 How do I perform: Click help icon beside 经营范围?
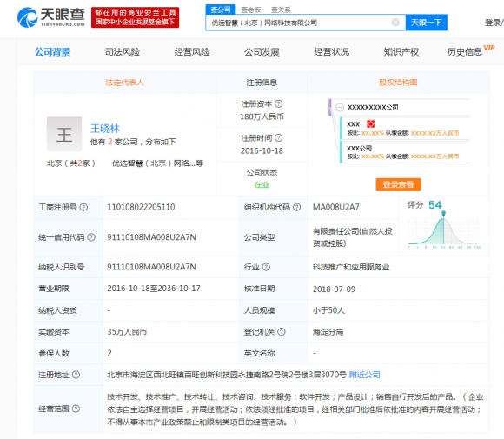pyautogui.click(x=76, y=409)
